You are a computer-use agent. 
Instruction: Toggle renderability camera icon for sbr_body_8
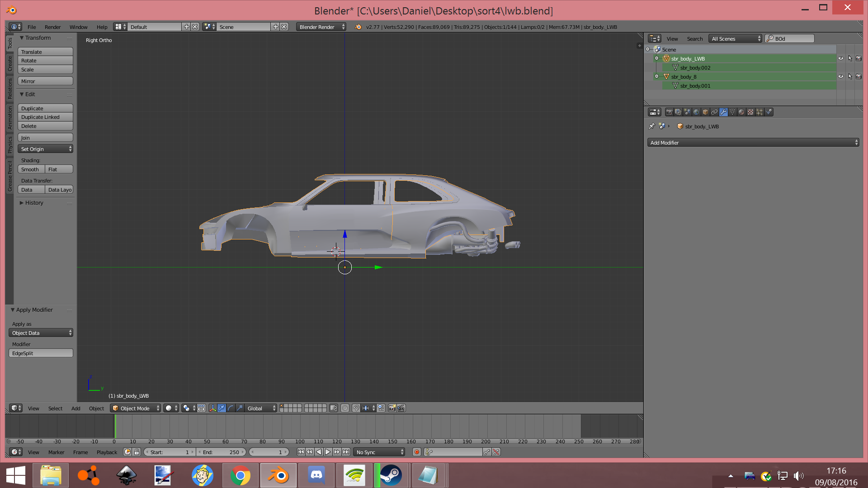(x=859, y=76)
